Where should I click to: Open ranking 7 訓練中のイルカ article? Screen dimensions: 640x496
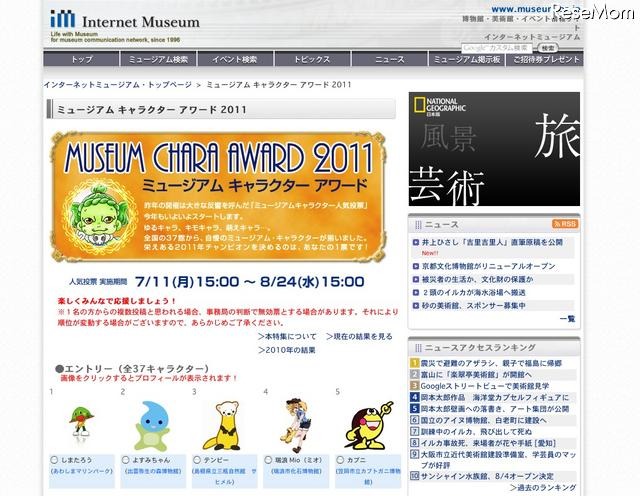[476, 431]
